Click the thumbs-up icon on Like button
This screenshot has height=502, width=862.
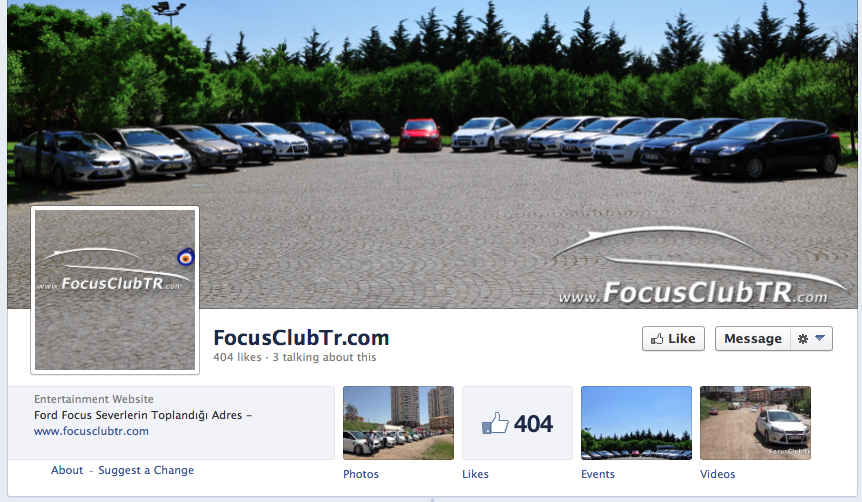(657, 339)
